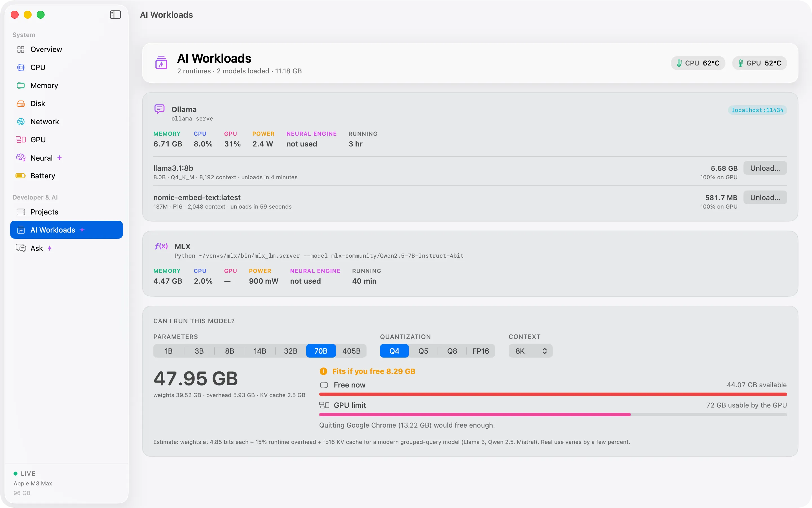Click the orange warning icon by Fits

coord(323,371)
